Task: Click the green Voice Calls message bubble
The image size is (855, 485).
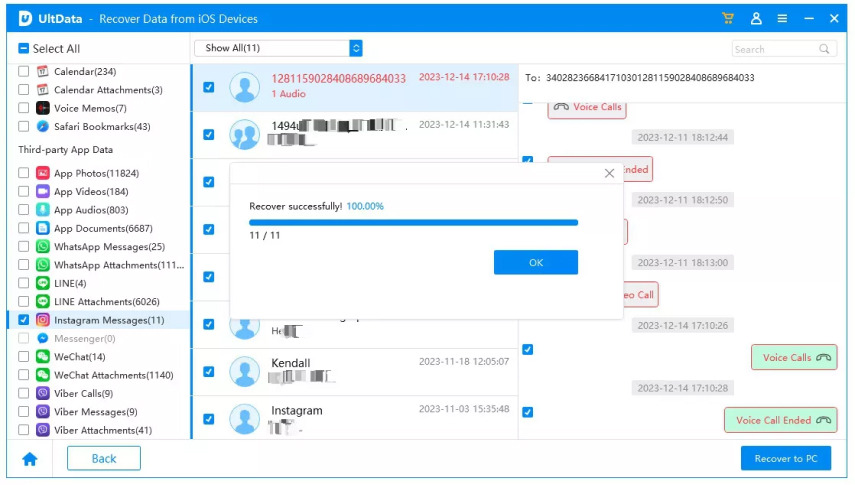Action: [794, 357]
